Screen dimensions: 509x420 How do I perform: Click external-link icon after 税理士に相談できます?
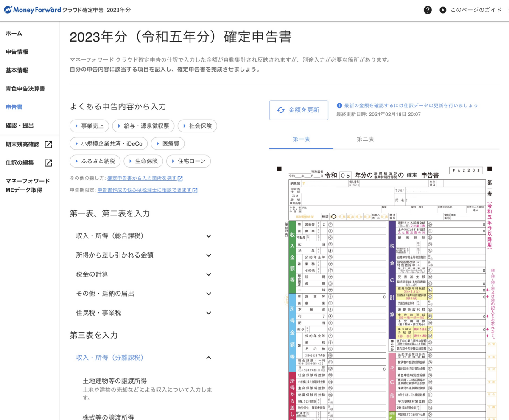195,190
